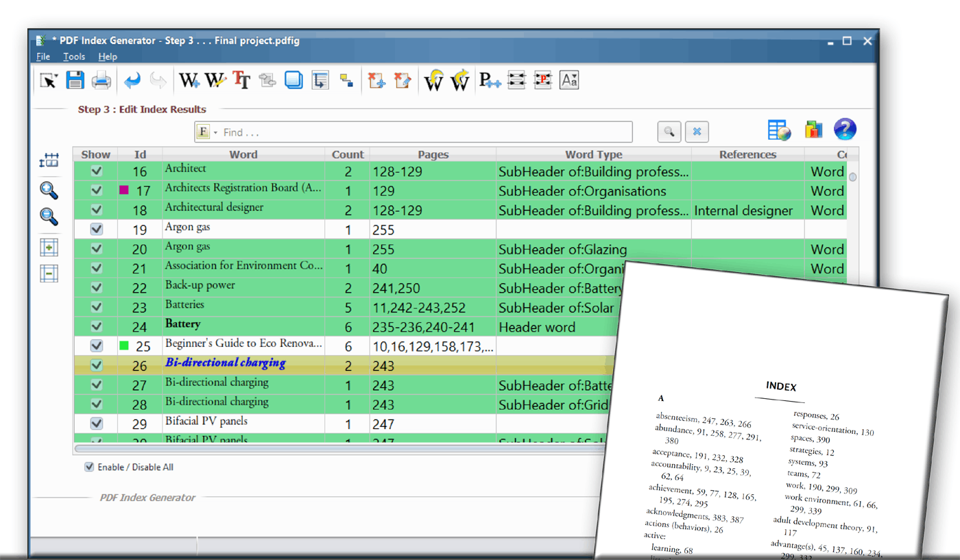This screenshot has width=960, height=560.
Task: Click the W with right yellow arrow
Action: click(x=460, y=81)
